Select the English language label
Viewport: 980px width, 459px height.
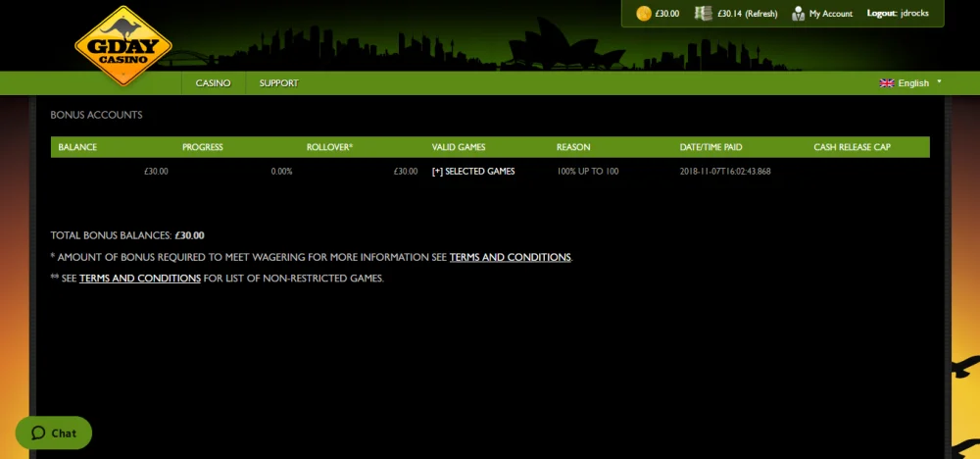click(x=913, y=83)
